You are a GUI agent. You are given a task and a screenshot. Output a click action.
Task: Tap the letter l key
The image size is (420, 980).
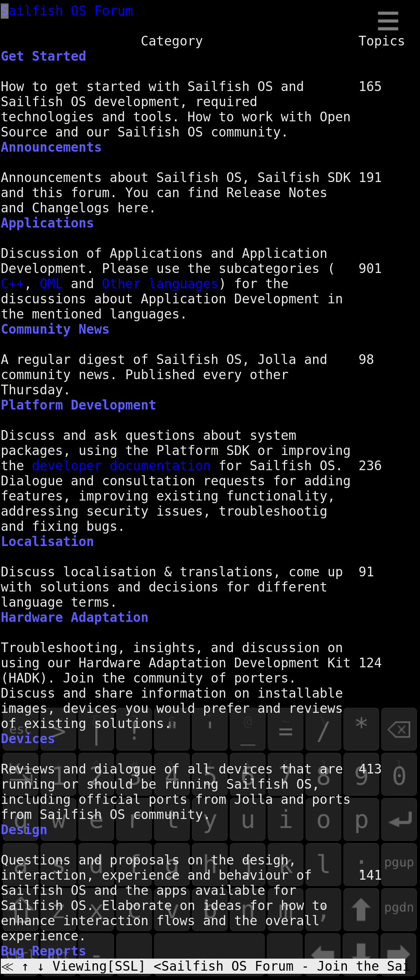tap(323, 864)
